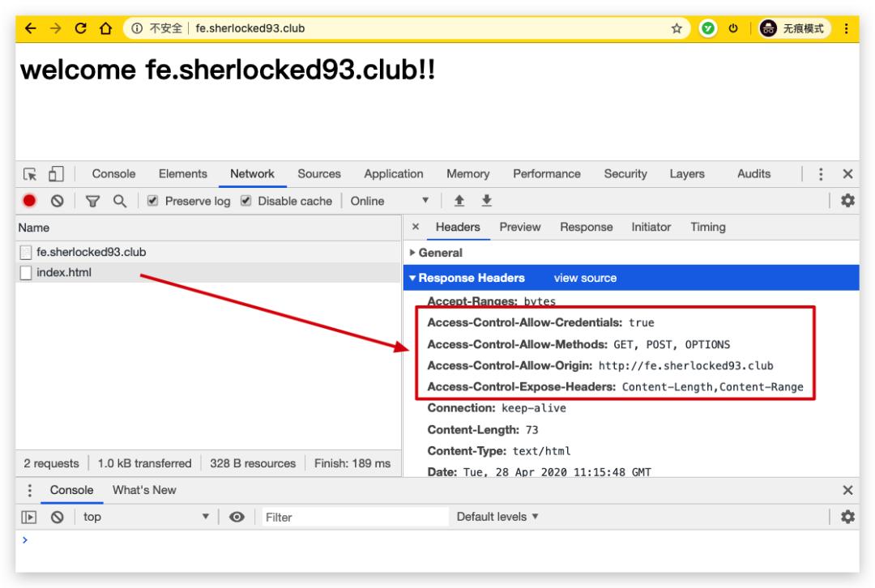Screen dimensions: 875x588
Task: Open console drawer three-dot menu
Action: coord(30,490)
